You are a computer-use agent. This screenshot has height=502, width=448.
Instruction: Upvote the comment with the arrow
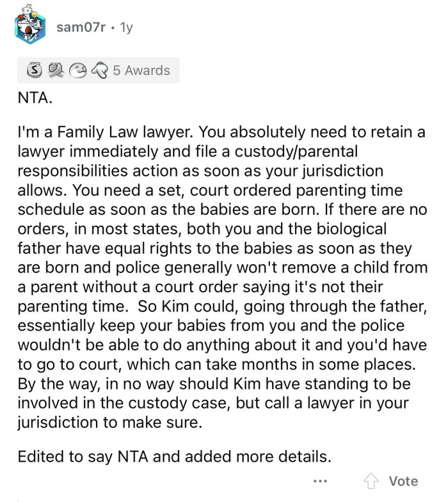pos(371,481)
